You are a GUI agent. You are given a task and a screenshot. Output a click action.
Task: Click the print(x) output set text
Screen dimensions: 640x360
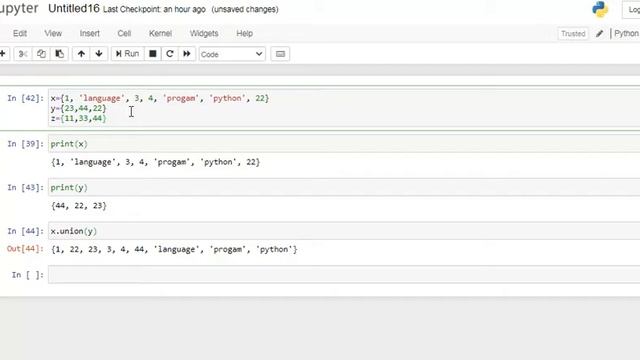click(x=156, y=162)
